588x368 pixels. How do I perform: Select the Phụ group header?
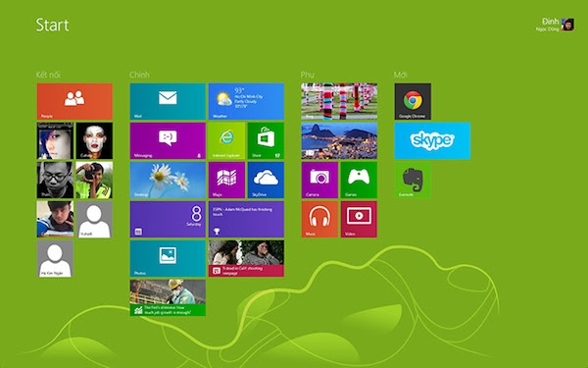(x=307, y=75)
